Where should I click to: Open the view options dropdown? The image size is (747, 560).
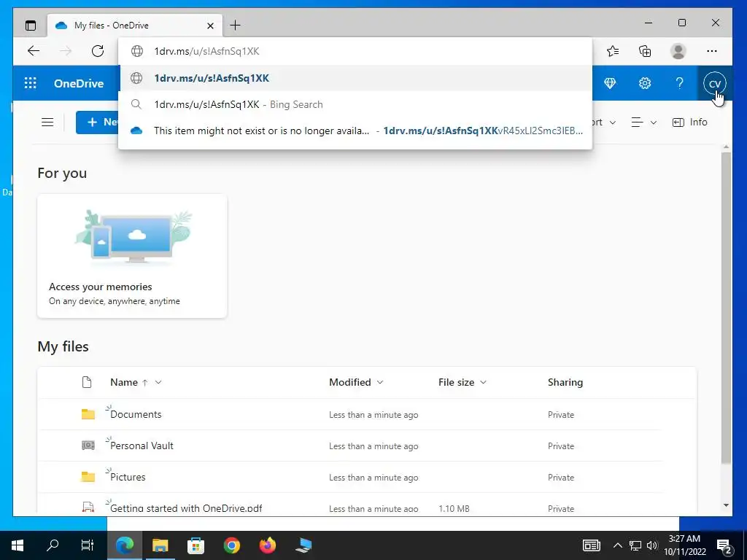tap(643, 122)
